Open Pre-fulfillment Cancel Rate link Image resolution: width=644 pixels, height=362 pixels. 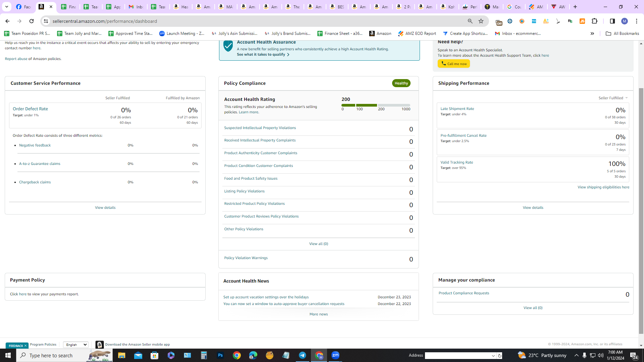[x=464, y=135]
